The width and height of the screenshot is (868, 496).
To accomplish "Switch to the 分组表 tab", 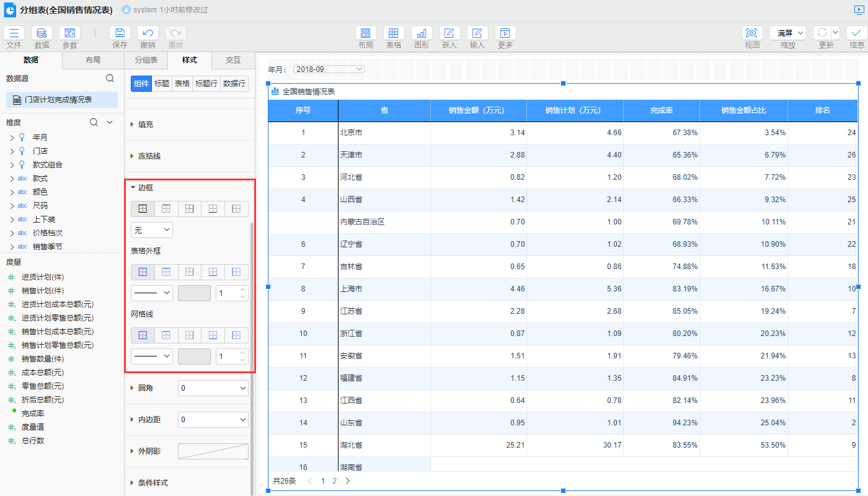I will (x=146, y=60).
